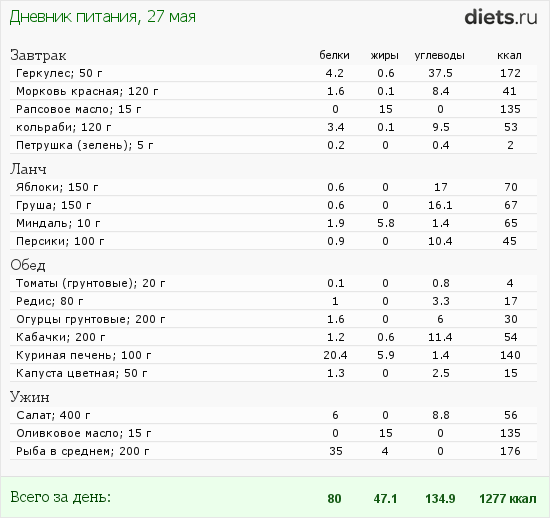Select the Завтрак section heading
The height and width of the screenshot is (518, 550).
(x=38, y=55)
